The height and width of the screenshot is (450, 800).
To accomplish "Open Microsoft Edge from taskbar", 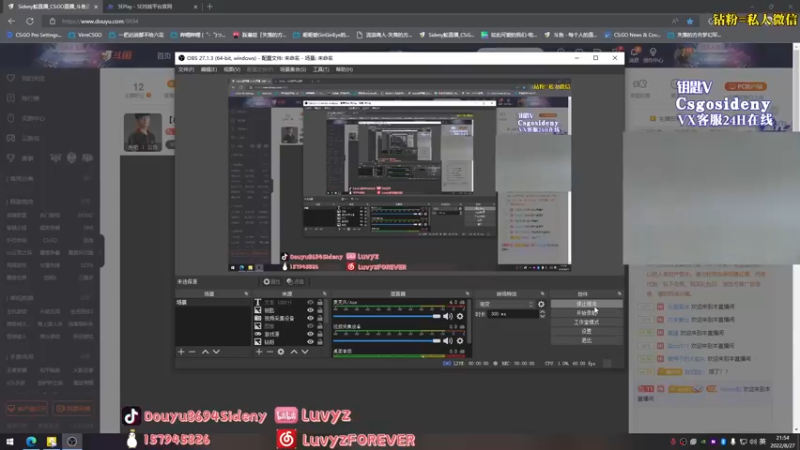I will coord(31,441).
